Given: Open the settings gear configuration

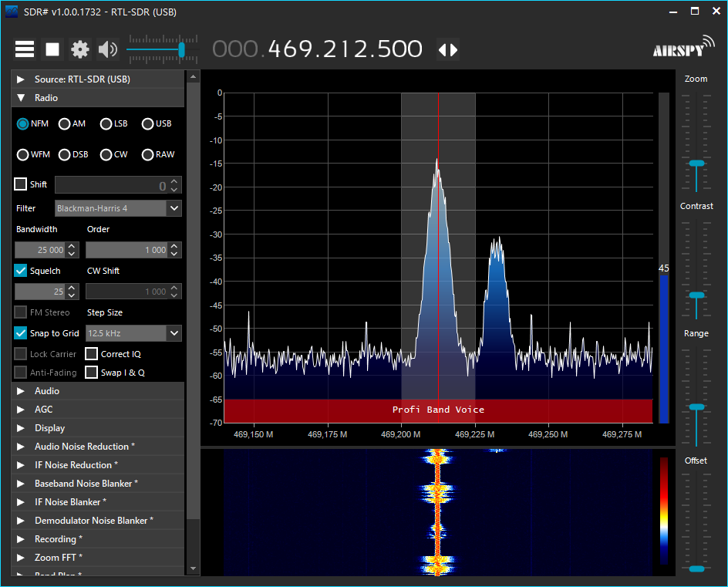Looking at the screenshot, I should (x=80, y=49).
